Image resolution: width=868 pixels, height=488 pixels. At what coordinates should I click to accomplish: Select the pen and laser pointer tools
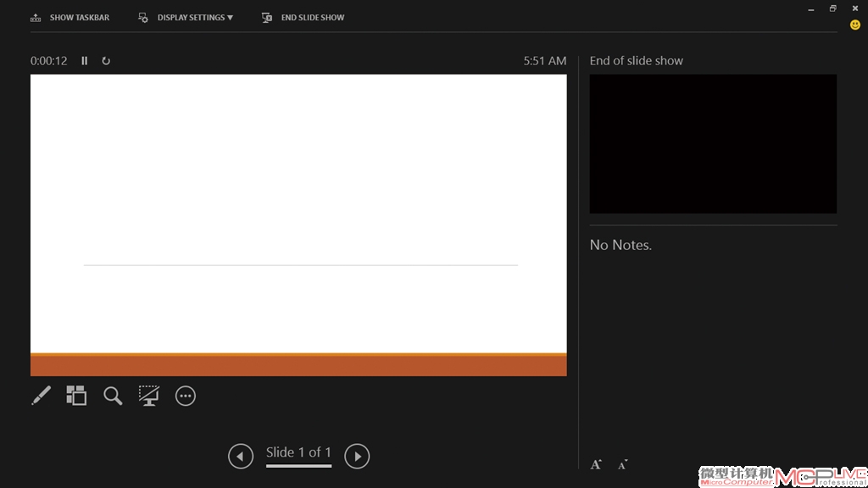pos(41,396)
